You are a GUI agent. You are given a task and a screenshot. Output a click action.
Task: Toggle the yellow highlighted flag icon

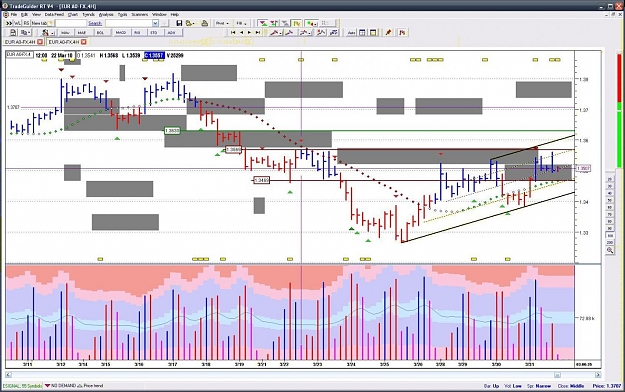tap(296, 23)
